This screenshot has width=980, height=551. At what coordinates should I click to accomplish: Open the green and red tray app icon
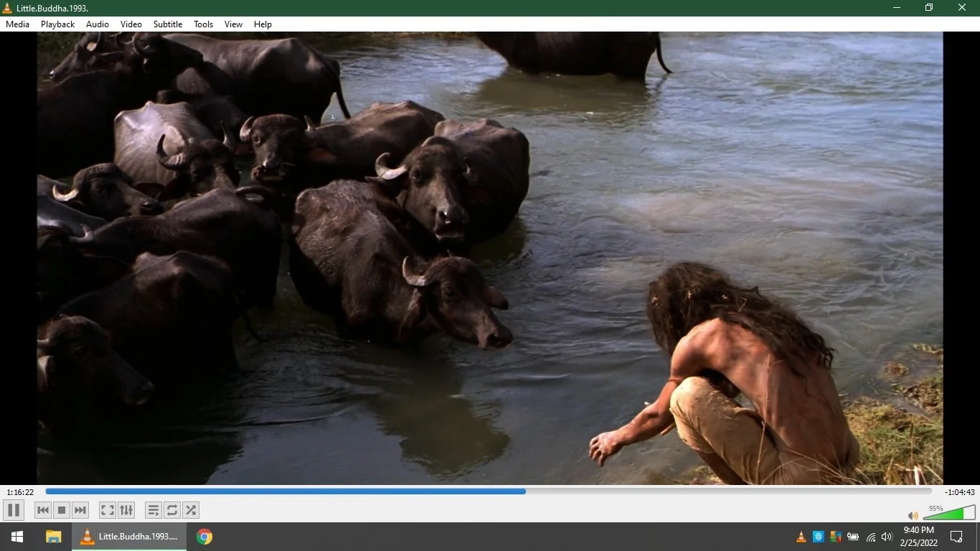coord(836,537)
